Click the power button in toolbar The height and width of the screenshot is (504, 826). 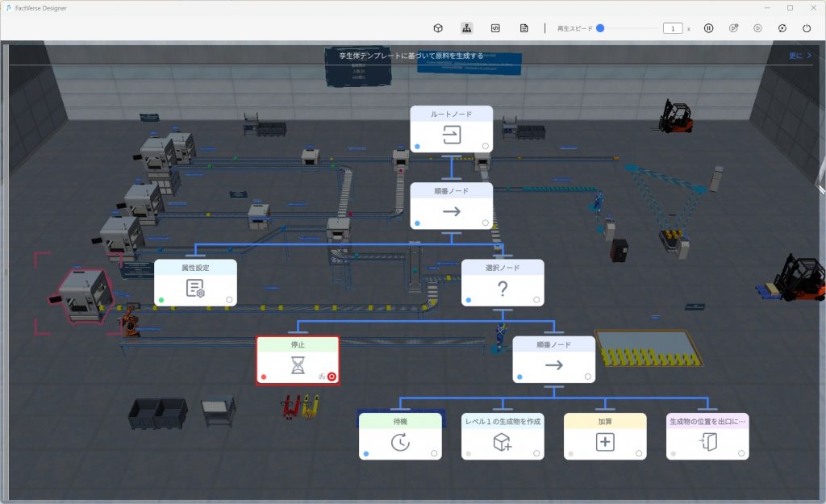(807, 28)
